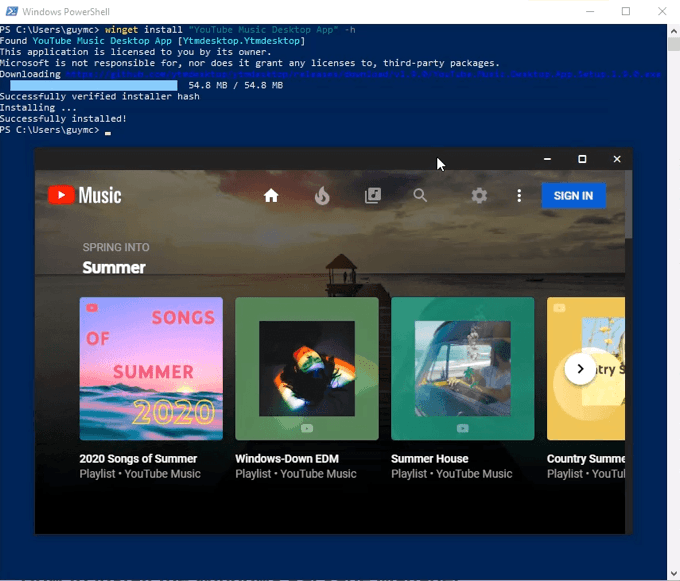
Task: Open the three-dot more options menu
Action: [519, 196]
